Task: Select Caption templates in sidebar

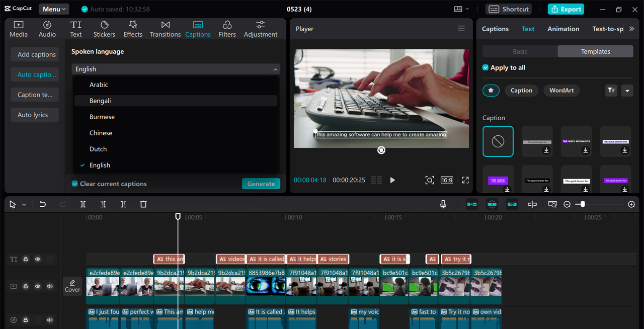Action: (35, 95)
